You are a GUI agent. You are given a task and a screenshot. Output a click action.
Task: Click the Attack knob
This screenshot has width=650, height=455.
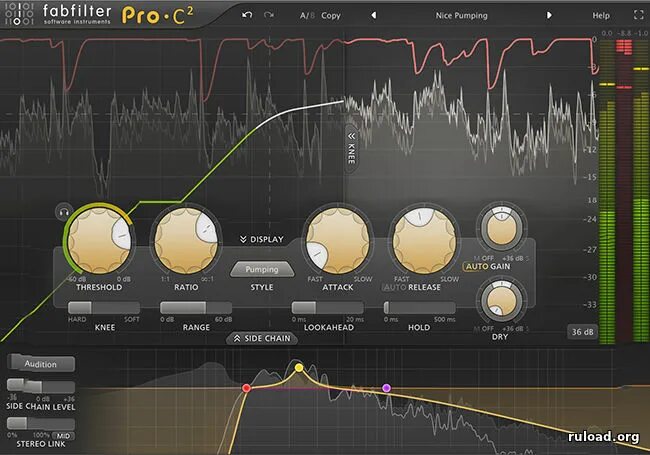pos(338,240)
